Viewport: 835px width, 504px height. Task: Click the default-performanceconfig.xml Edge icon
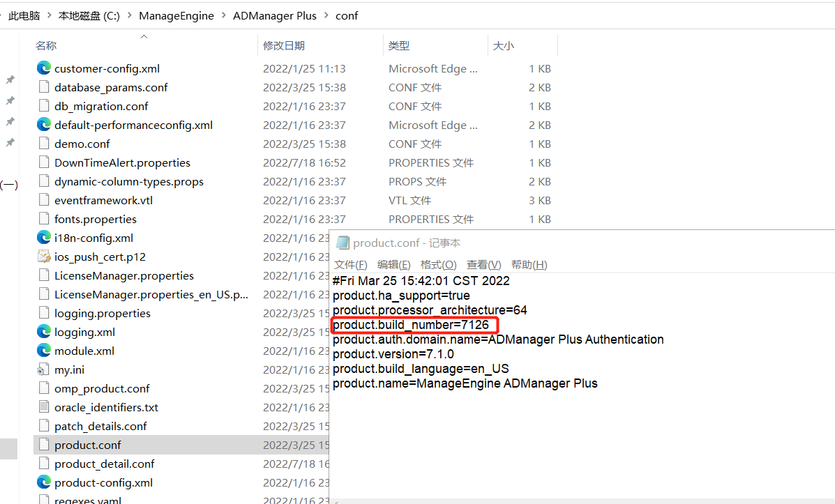44,125
